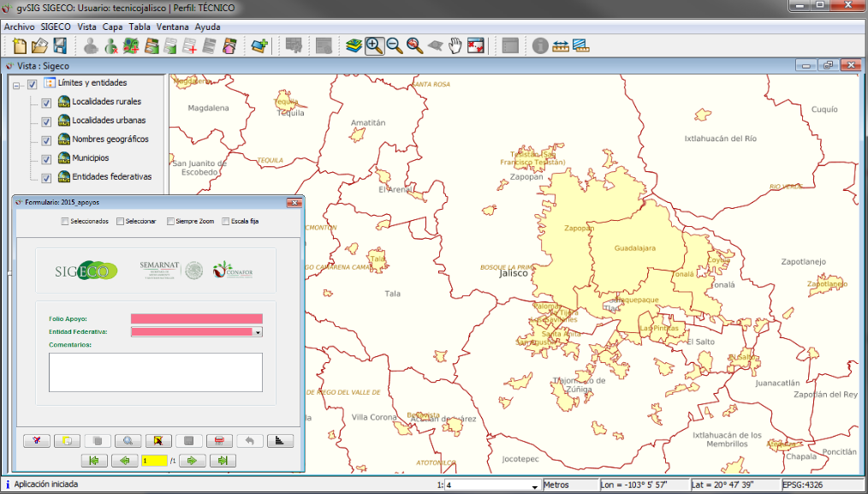The width and height of the screenshot is (868, 494).
Task: Click the Add layer icon
Action: click(x=260, y=45)
